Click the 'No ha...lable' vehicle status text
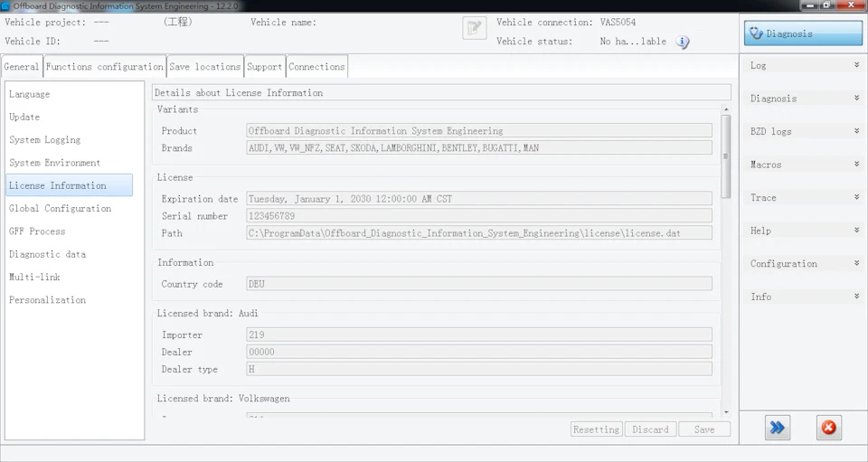 633,42
